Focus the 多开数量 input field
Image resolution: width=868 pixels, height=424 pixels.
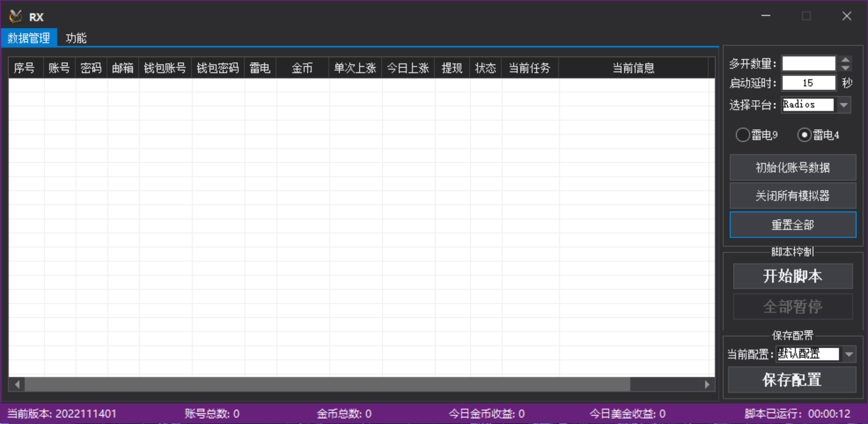pos(809,63)
